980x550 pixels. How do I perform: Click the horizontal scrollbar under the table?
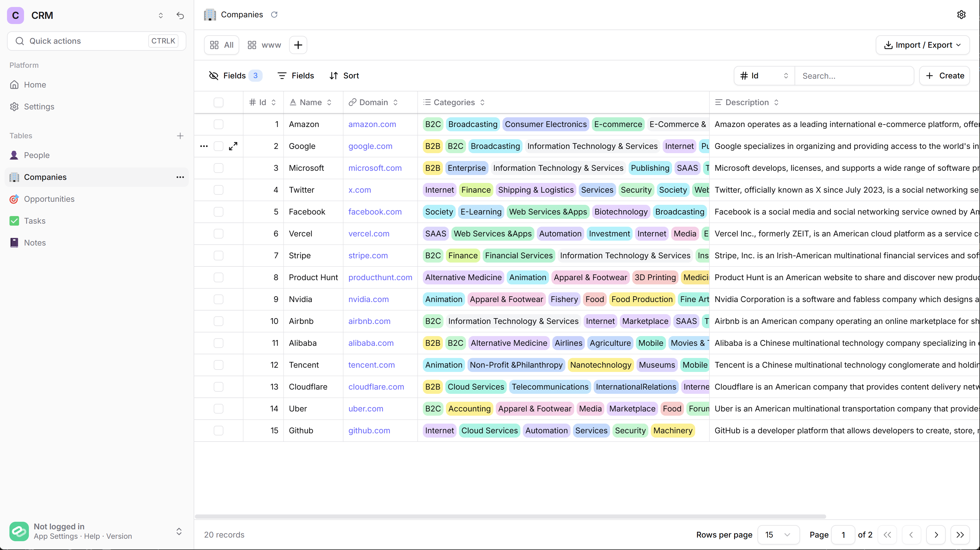[510, 517]
